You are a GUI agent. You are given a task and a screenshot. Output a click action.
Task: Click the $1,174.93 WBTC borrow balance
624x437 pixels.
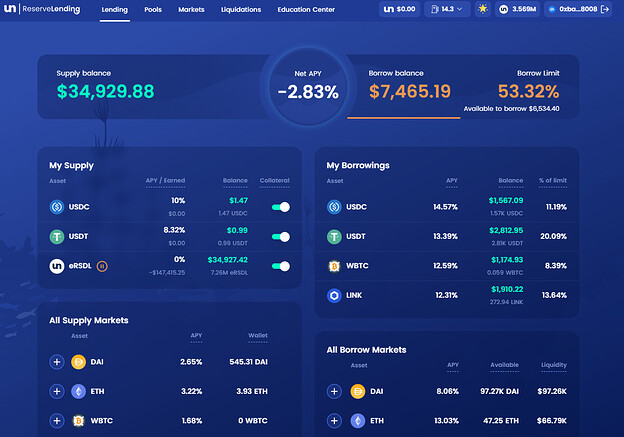coord(507,260)
